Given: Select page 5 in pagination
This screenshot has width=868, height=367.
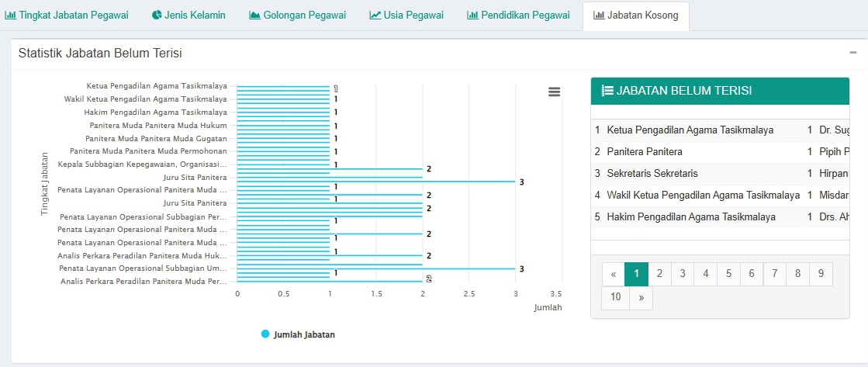Looking at the screenshot, I should pyautogui.click(x=728, y=274).
